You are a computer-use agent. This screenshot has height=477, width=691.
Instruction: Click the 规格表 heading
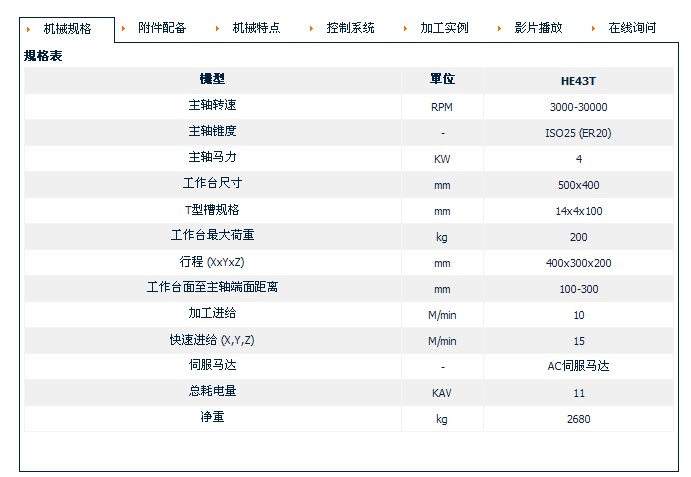point(43,56)
